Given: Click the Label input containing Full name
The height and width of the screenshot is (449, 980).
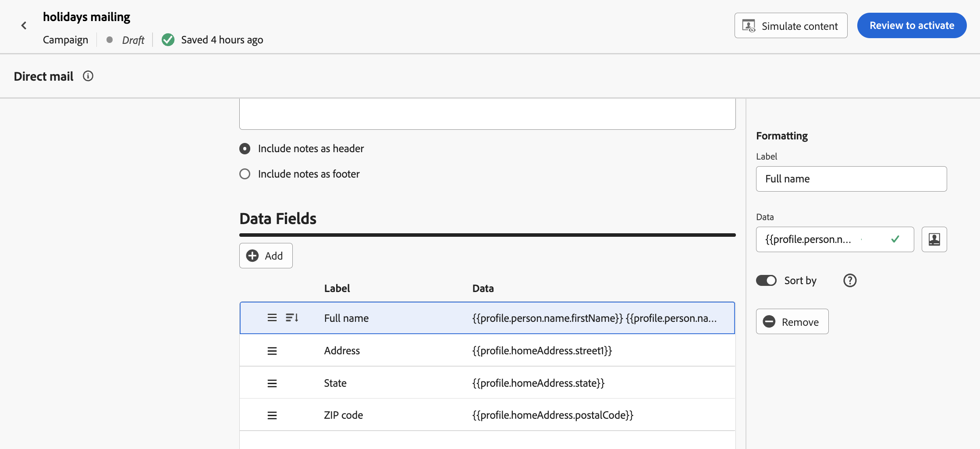Looking at the screenshot, I should 851,179.
